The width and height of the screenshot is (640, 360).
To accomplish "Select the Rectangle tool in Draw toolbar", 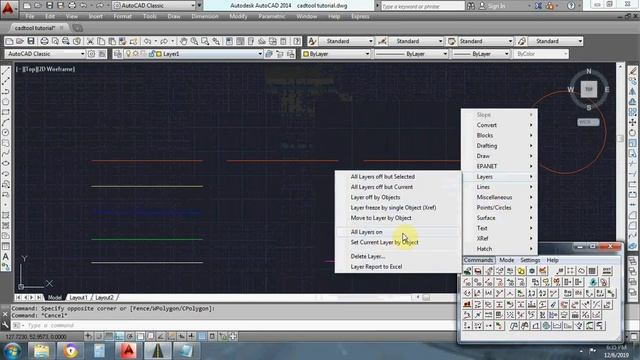I will click(6, 112).
